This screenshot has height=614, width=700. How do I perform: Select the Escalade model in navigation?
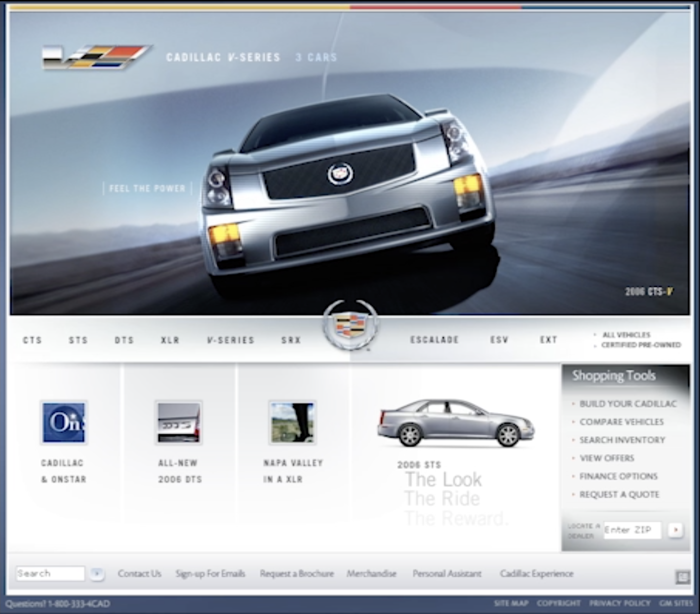pyautogui.click(x=434, y=340)
